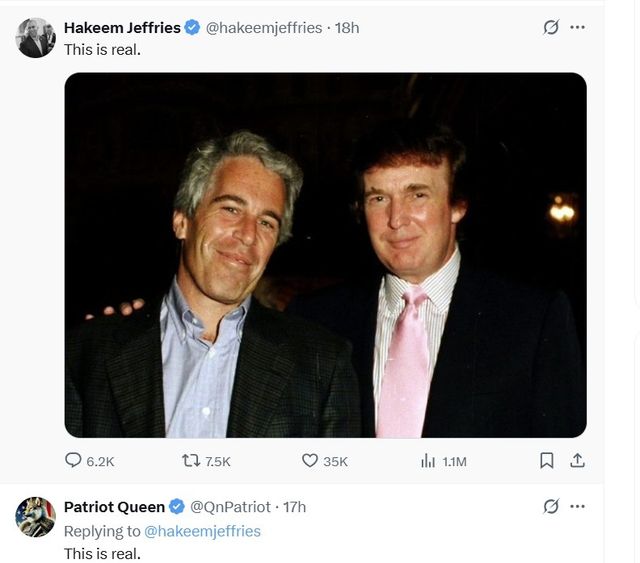Click Patriot Queen profile avatar
640x563 pixels.
(x=36, y=517)
